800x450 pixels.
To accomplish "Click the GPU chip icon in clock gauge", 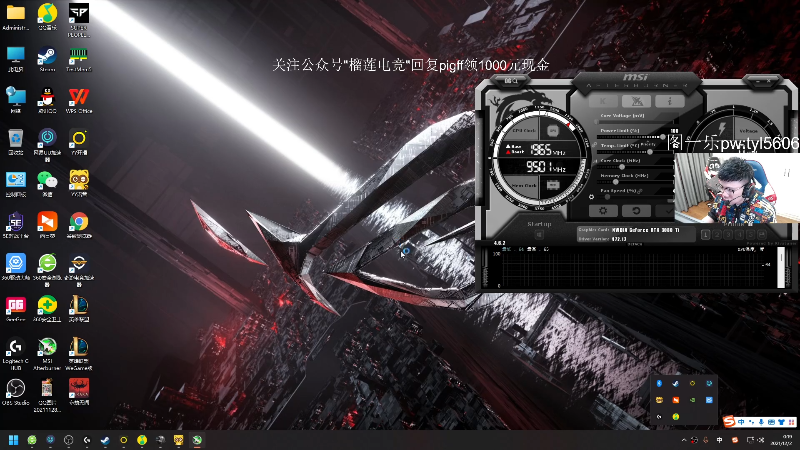I will tap(553, 131).
